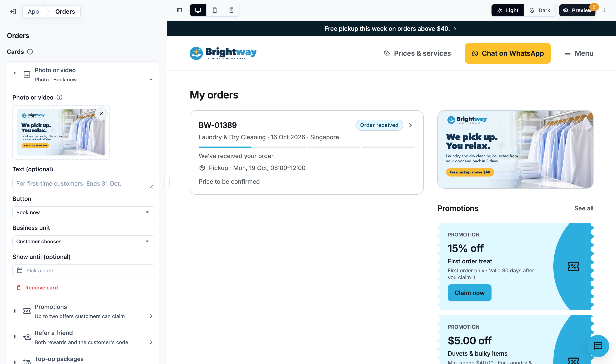This screenshot has height=364, width=616.
Task: Open the three-dot more options menu
Action: coord(605,10)
